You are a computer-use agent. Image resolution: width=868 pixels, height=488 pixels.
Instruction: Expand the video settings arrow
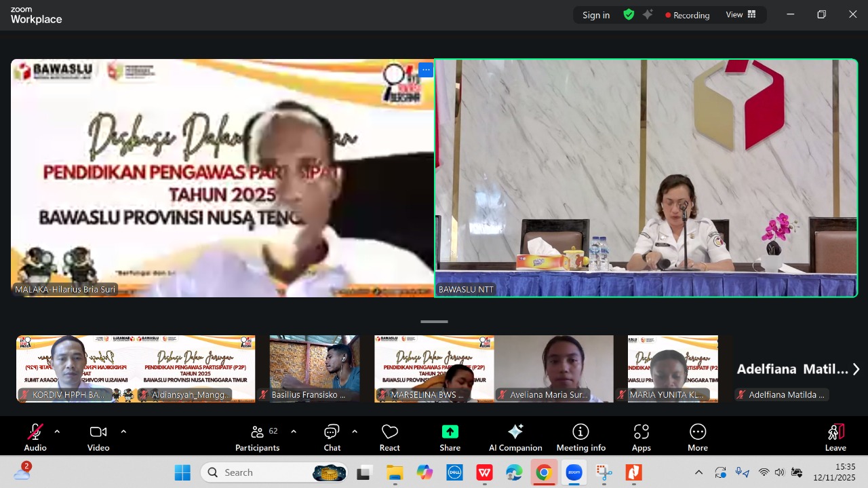(x=123, y=431)
